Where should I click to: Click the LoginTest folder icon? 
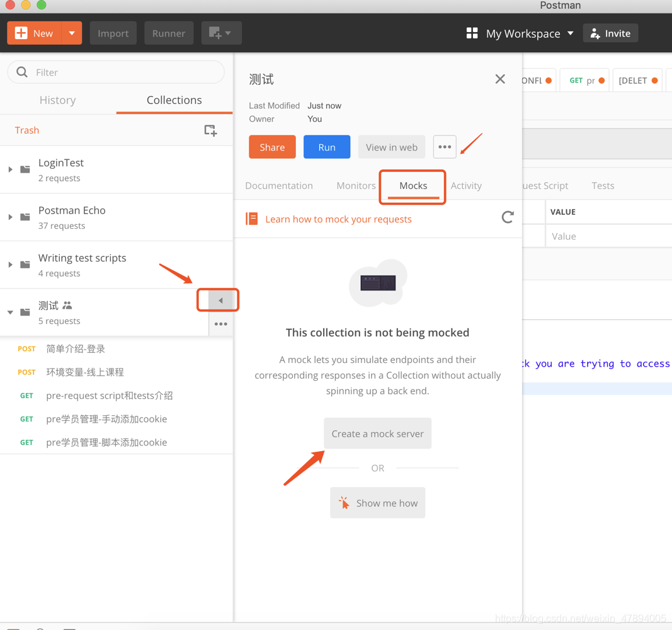click(x=25, y=169)
